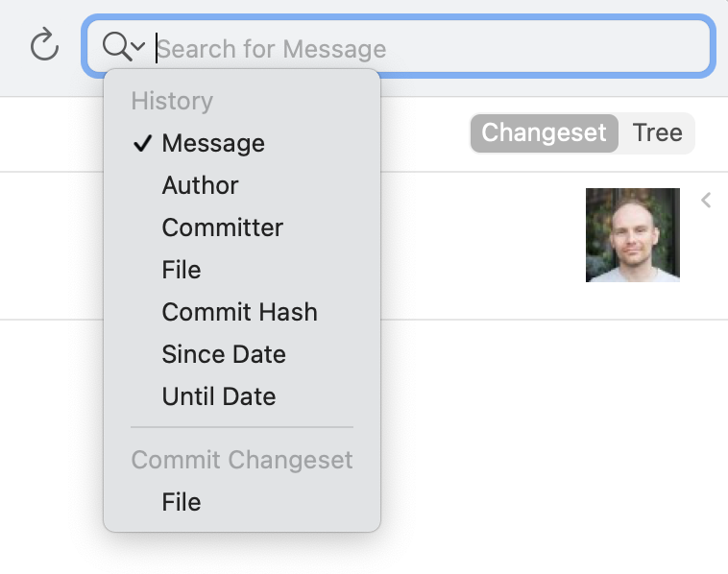The image size is (728, 574).
Task: Click the refresh arrow icon
Action: click(x=44, y=45)
